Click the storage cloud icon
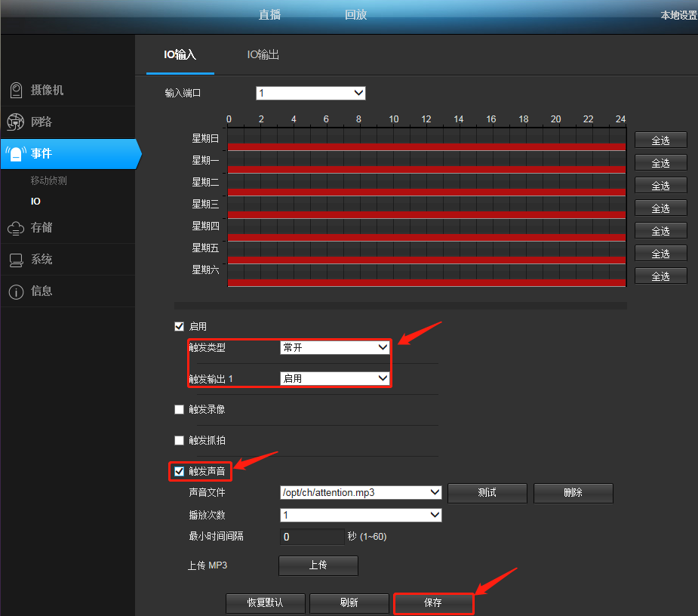 (16, 228)
